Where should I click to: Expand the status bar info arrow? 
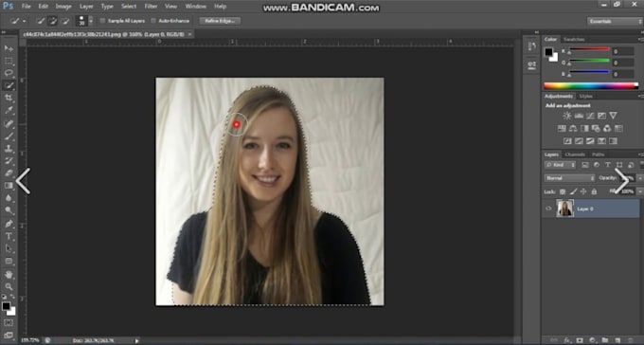point(136,340)
